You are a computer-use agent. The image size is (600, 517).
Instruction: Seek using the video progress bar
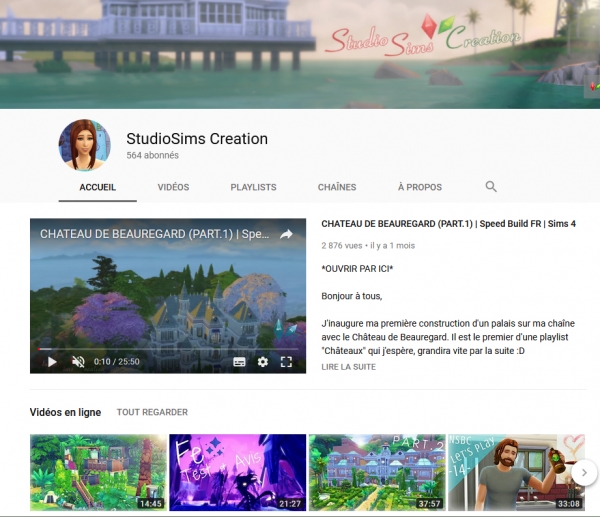tap(168, 349)
